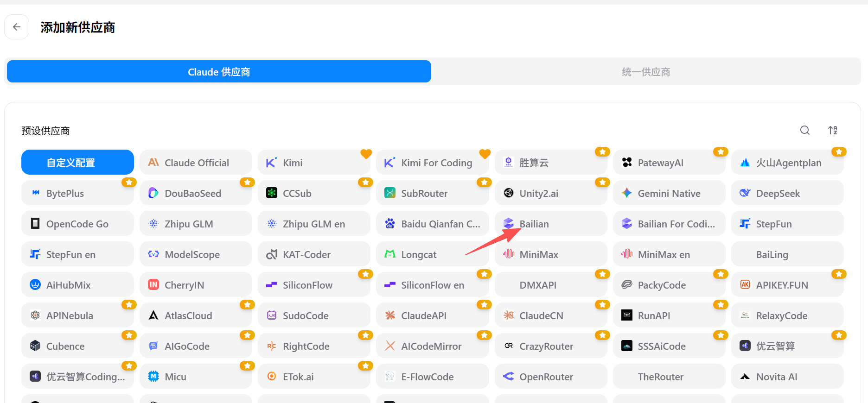This screenshot has height=403, width=868.
Task: Select the 优云智算 provider
Action: [x=787, y=346]
